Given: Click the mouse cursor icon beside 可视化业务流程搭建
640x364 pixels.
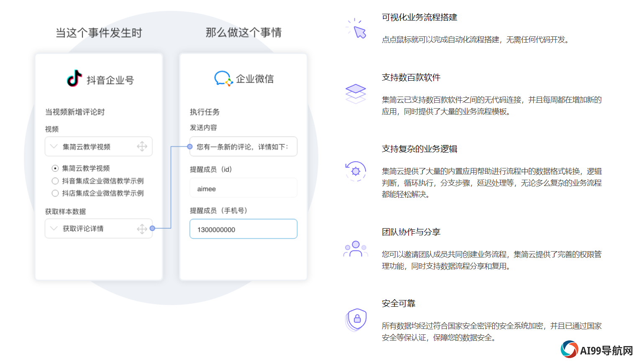Looking at the screenshot, I should point(356,28).
